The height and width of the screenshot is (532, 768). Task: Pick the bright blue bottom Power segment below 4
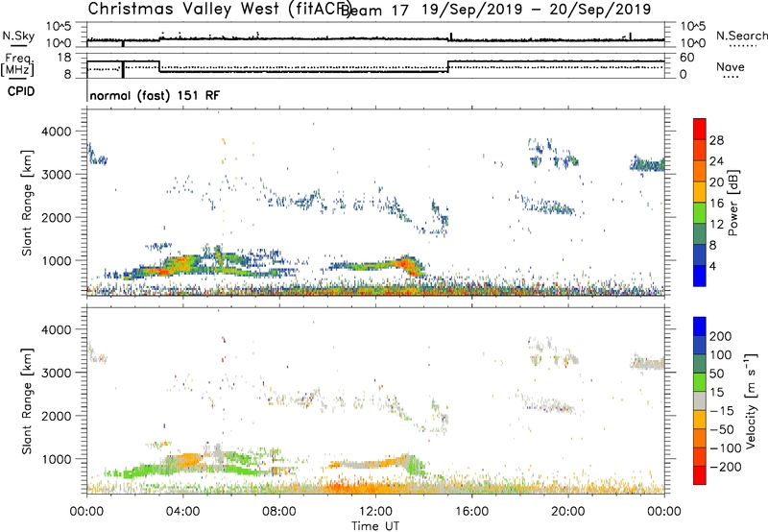700,276
